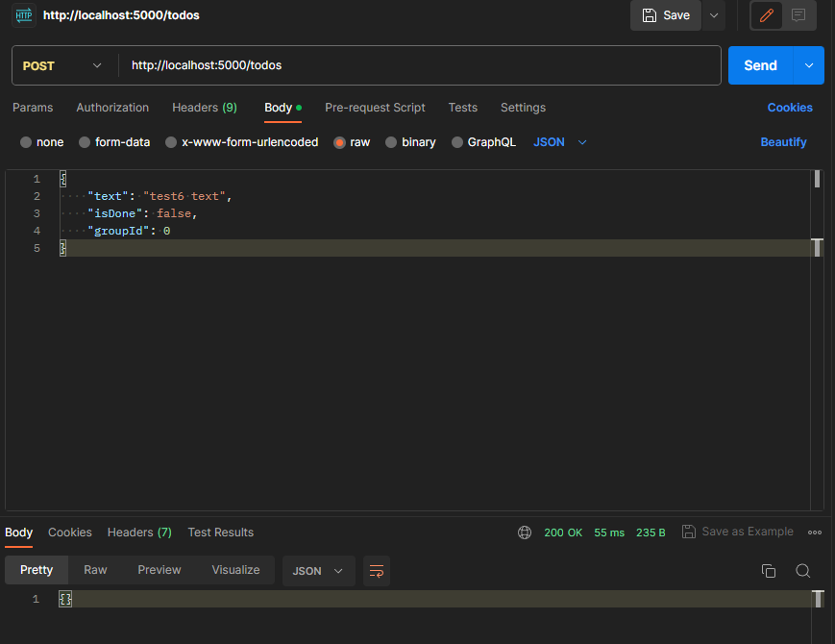Select the Preview response view

point(160,570)
